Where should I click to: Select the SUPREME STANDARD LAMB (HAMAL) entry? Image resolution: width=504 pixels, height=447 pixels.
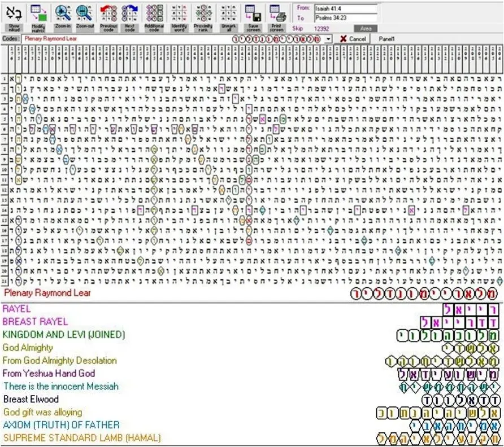pyautogui.click(x=82, y=438)
